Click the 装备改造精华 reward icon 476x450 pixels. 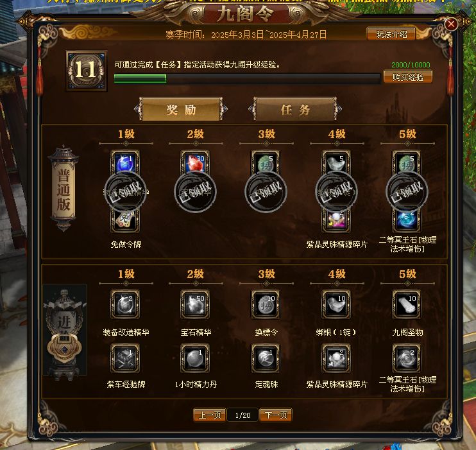tap(125, 304)
